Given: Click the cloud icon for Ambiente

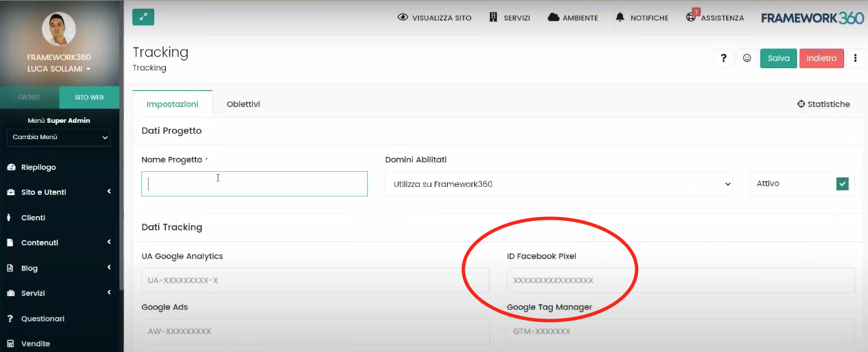Looking at the screenshot, I should pyautogui.click(x=553, y=18).
